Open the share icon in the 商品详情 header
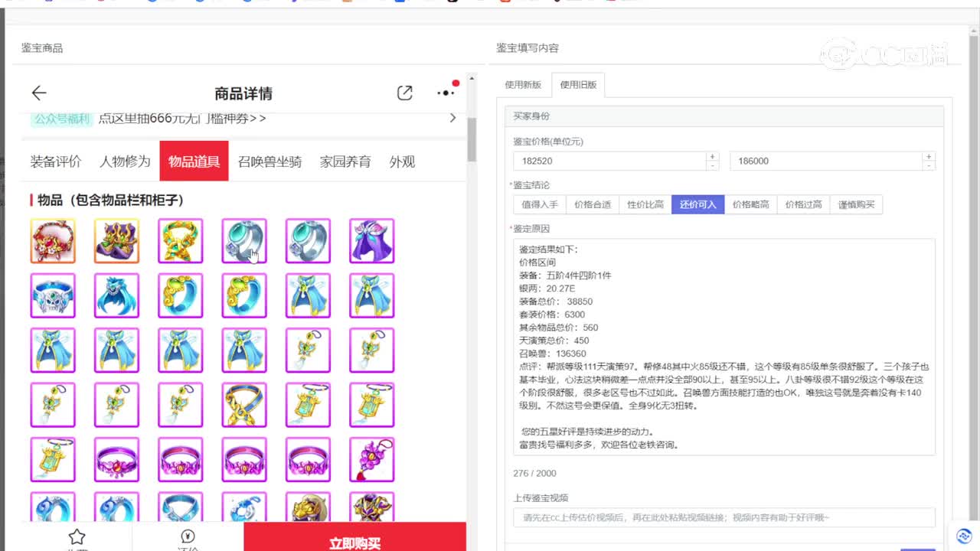 tap(405, 93)
